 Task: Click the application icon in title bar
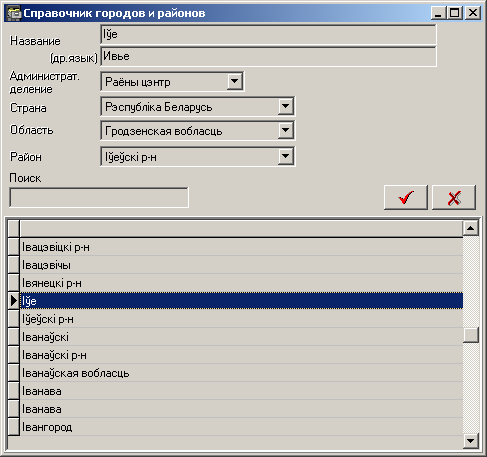click(14, 13)
